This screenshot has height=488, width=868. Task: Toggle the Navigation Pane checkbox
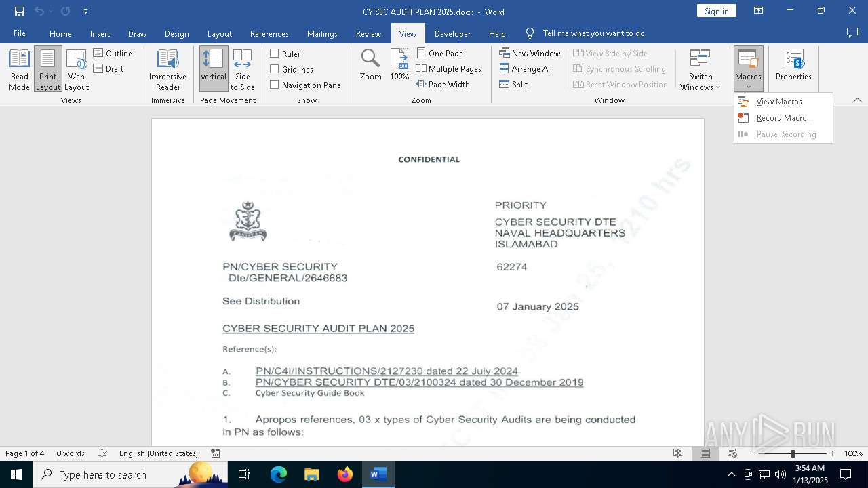tap(305, 85)
